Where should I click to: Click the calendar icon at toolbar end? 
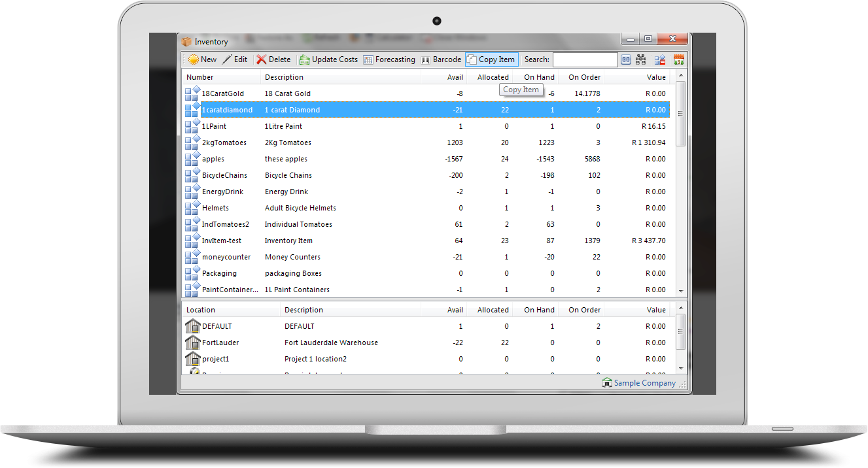(x=679, y=60)
